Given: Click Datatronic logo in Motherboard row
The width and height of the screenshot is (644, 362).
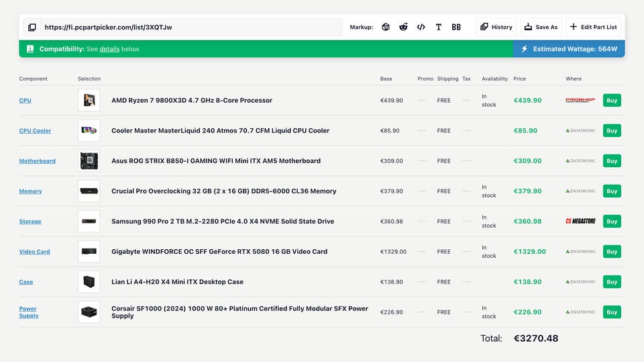Looking at the screenshot, I should click(x=580, y=161).
